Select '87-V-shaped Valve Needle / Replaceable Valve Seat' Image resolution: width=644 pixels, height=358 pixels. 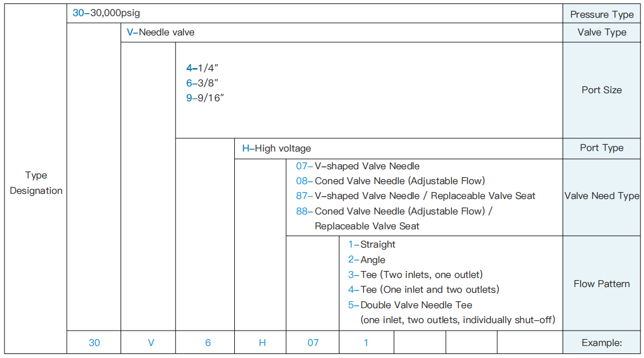(x=415, y=196)
